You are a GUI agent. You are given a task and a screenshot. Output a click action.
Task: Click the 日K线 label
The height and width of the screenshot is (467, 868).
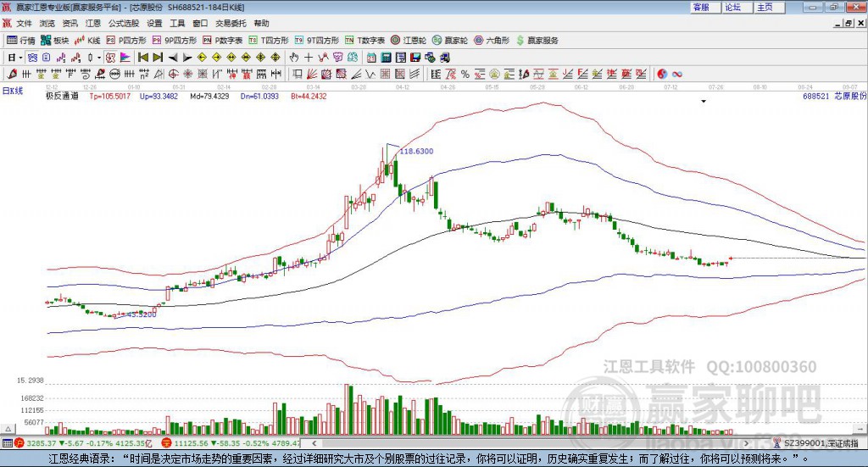point(13,91)
